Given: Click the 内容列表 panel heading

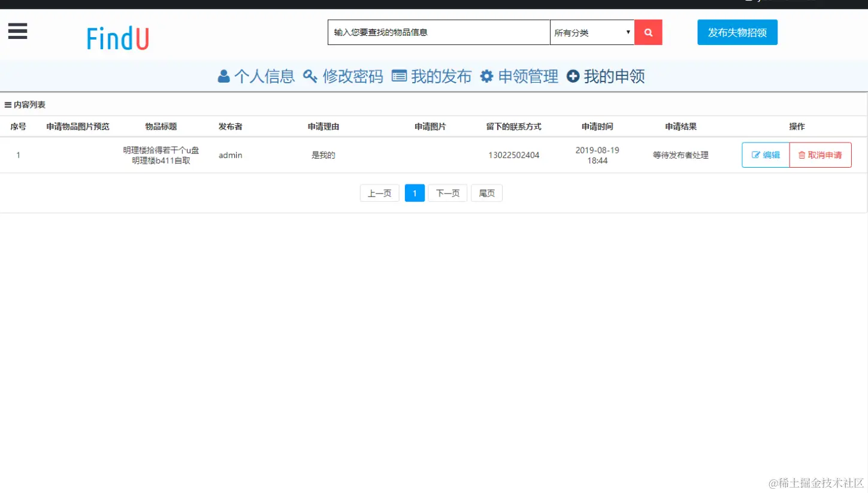Looking at the screenshot, I should (25, 105).
